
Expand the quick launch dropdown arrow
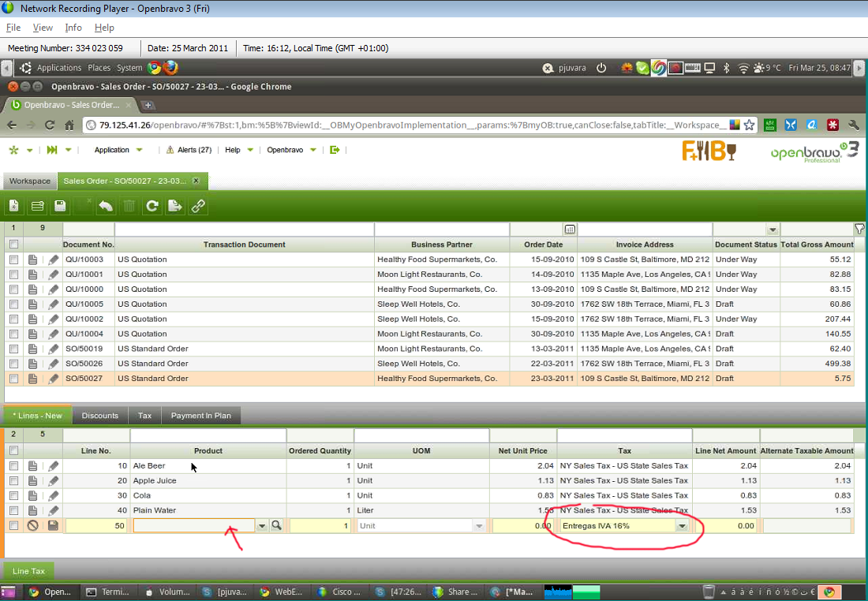(x=30, y=150)
